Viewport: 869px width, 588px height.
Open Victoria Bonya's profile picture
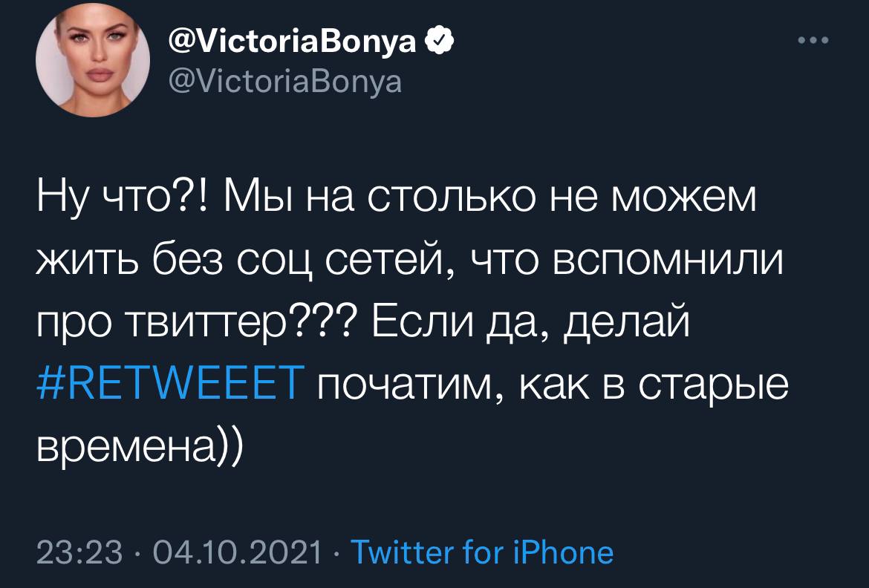pyautogui.click(x=94, y=65)
